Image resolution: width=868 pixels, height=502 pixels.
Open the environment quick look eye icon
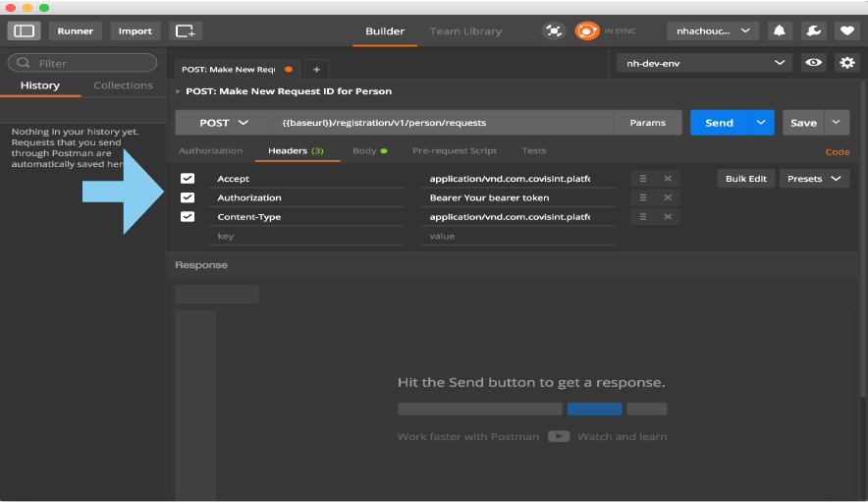pos(813,63)
